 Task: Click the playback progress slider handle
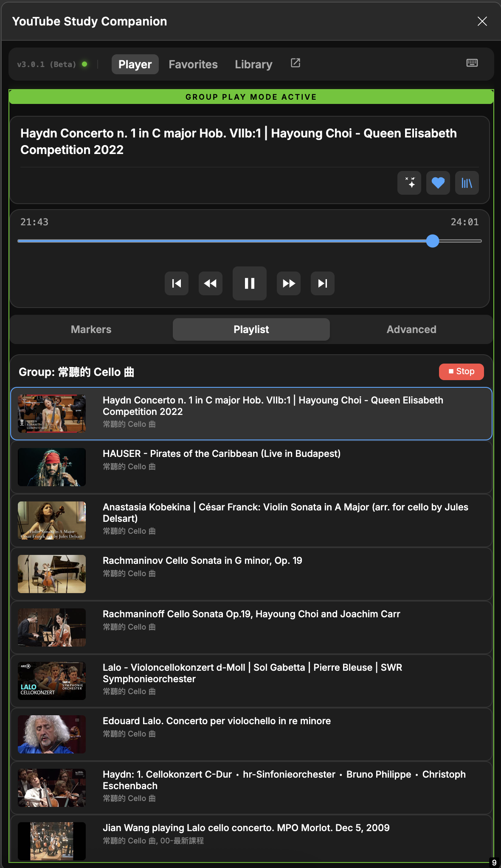433,241
